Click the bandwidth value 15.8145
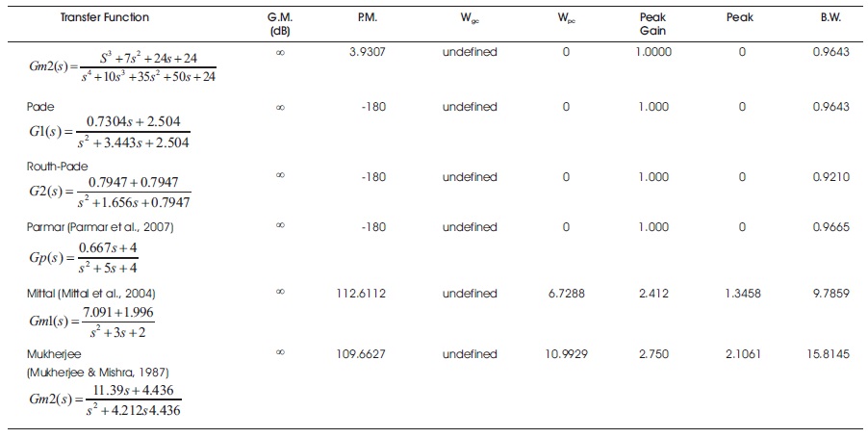 click(x=829, y=354)
